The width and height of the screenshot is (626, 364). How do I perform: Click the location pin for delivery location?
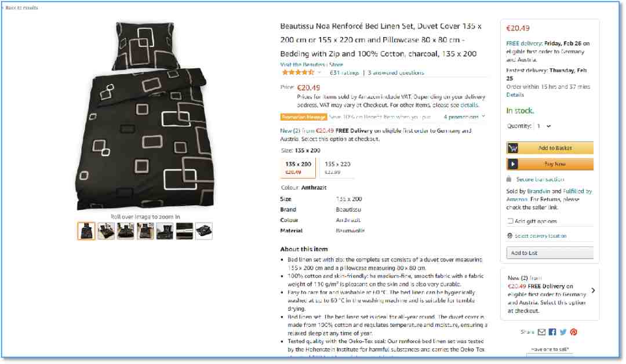point(510,236)
